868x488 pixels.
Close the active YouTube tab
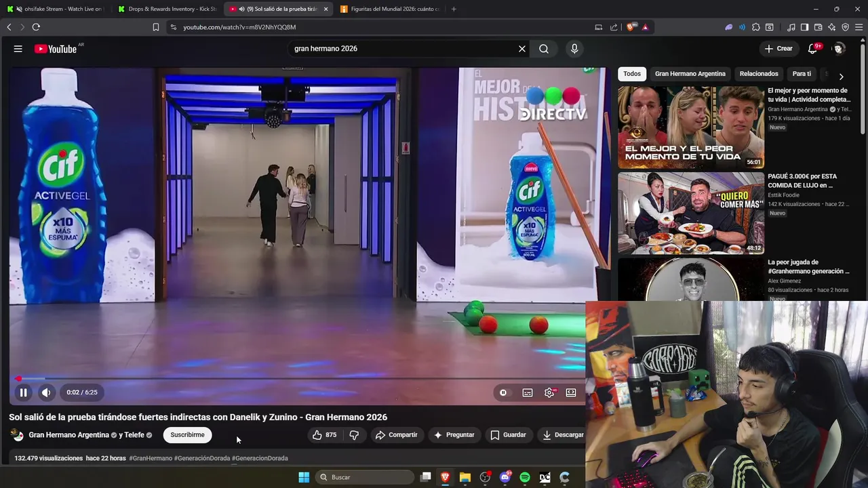click(x=326, y=9)
